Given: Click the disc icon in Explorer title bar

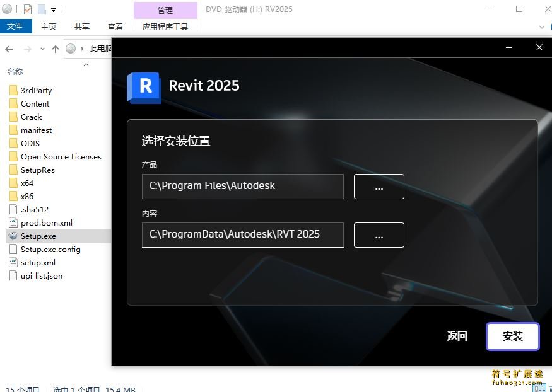Looking at the screenshot, I should (7, 9).
